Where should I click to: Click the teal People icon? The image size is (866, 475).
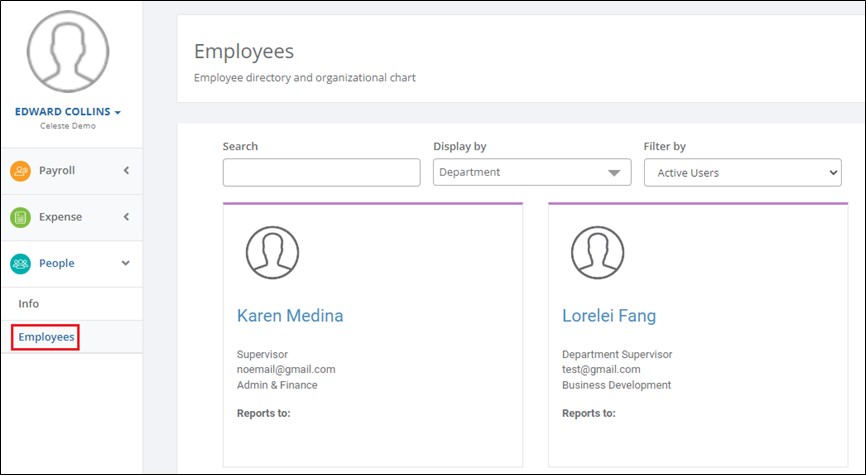(x=20, y=264)
